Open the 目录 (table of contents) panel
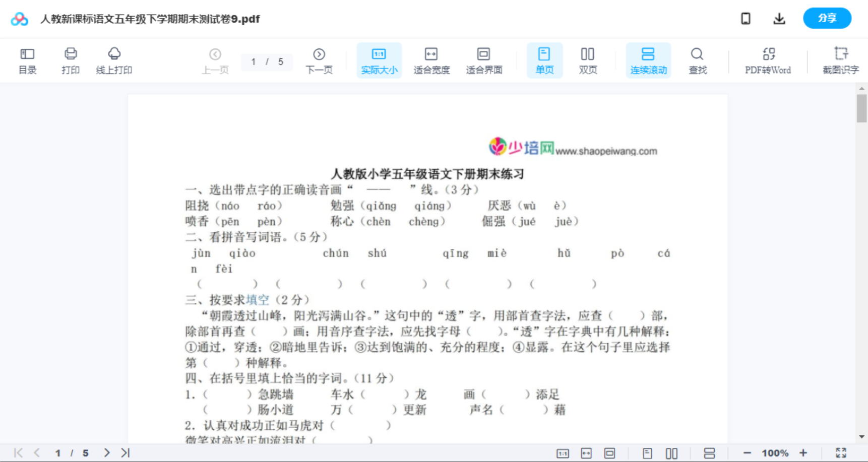This screenshot has width=868, height=462. pos(27,60)
